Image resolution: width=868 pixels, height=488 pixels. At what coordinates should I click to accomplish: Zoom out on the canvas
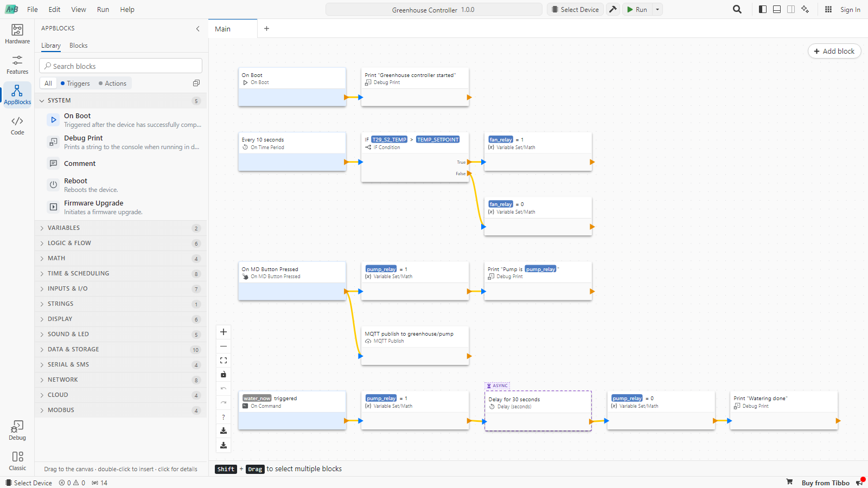point(224,346)
